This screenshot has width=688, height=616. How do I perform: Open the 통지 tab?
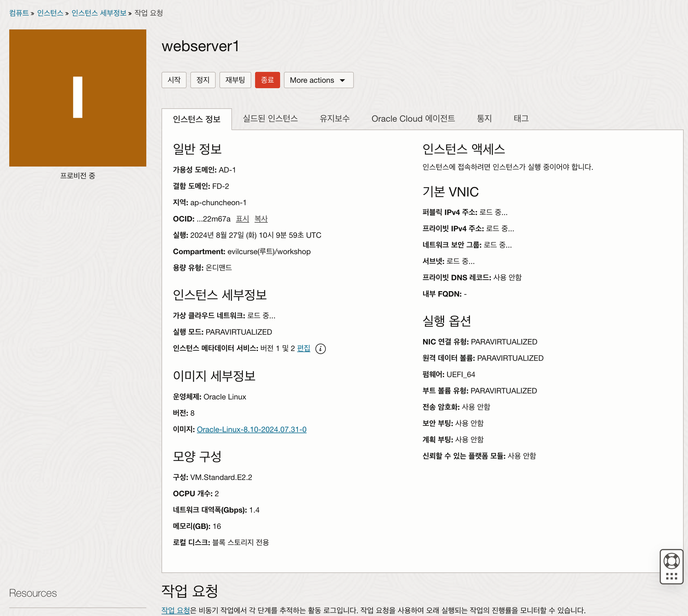[x=484, y=119]
